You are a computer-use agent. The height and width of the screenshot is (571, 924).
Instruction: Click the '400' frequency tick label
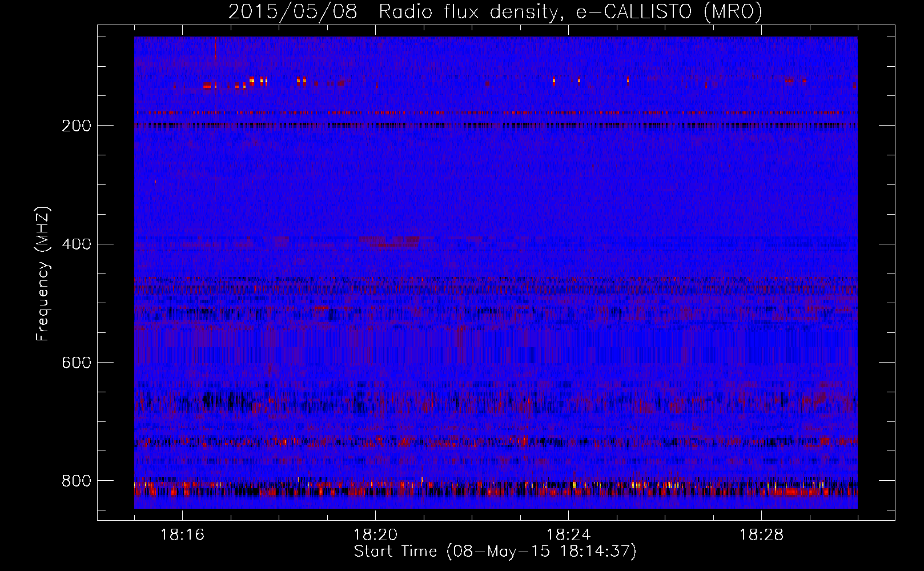point(76,244)
